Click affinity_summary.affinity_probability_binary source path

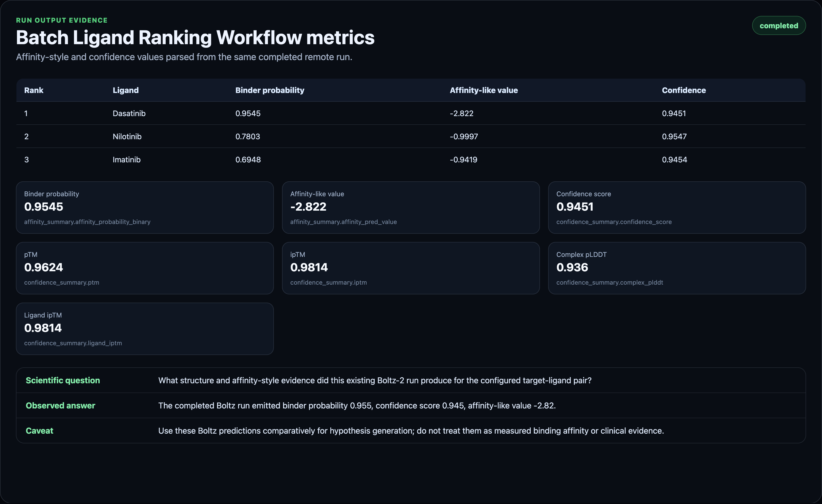coord(87,222)
